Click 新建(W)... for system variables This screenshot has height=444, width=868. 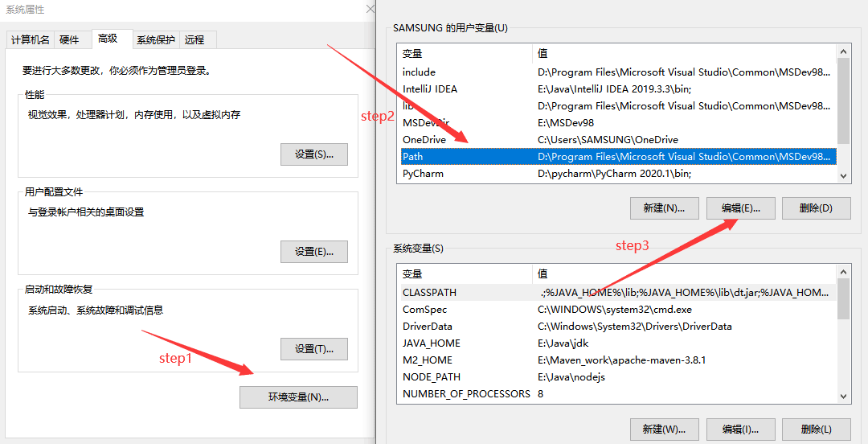pyautogui.click(x=665, y=429)
